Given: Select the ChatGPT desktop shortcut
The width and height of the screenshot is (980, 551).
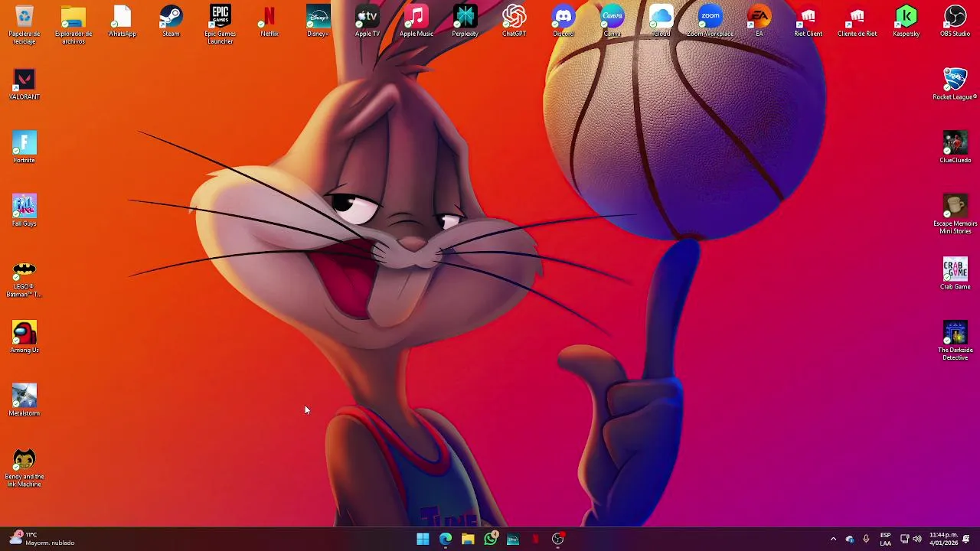Looking at the screenshot, I should (x=514, y=21).
